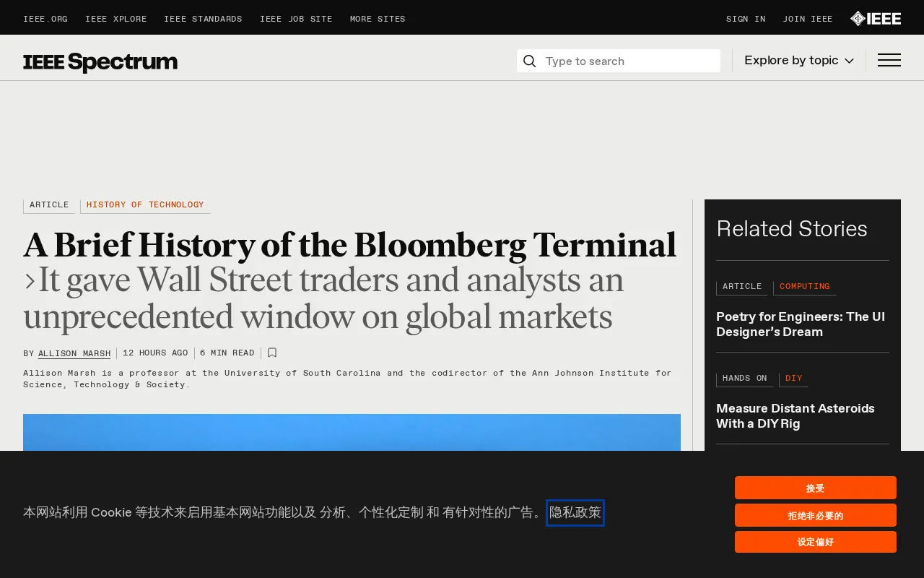
Task: Click the Related Stories heading
Action: click(x=792, y=229)
